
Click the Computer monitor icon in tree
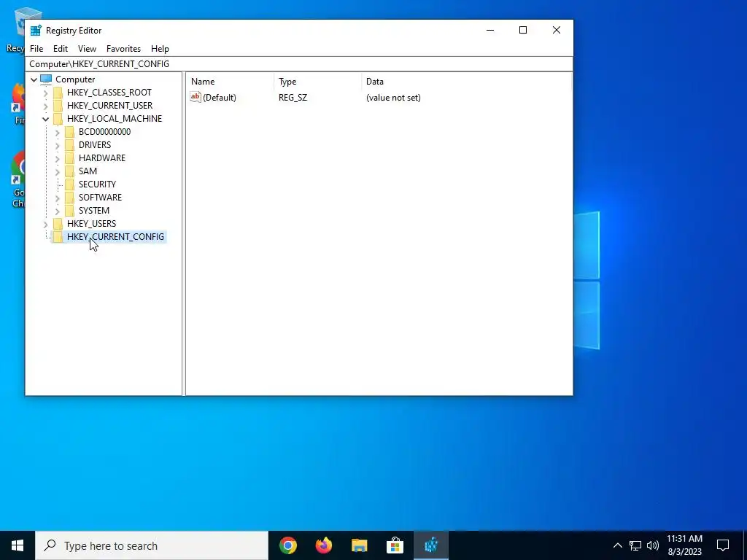pyautogui.click(x=46, y=79)
